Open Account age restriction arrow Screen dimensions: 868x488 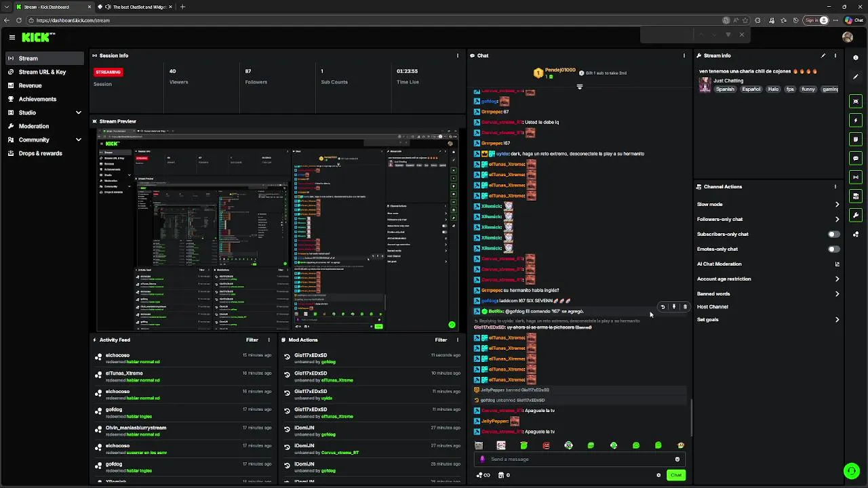(837, 279)
